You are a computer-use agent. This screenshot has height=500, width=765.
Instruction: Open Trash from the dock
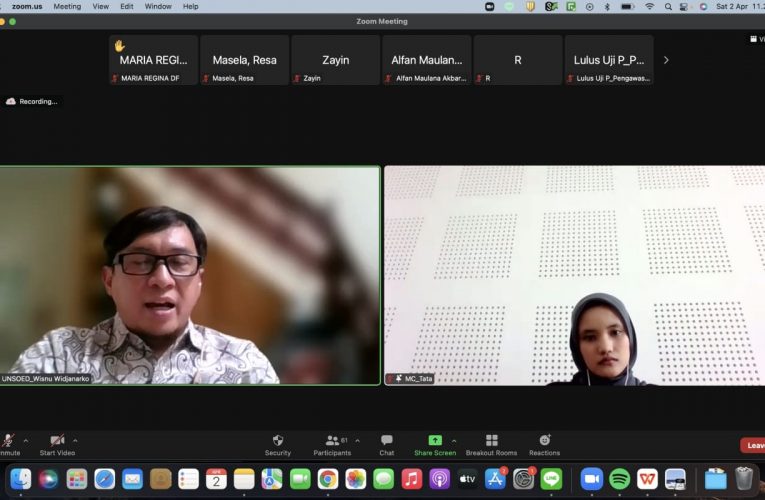pyautogui.click(x=744, y=479)
